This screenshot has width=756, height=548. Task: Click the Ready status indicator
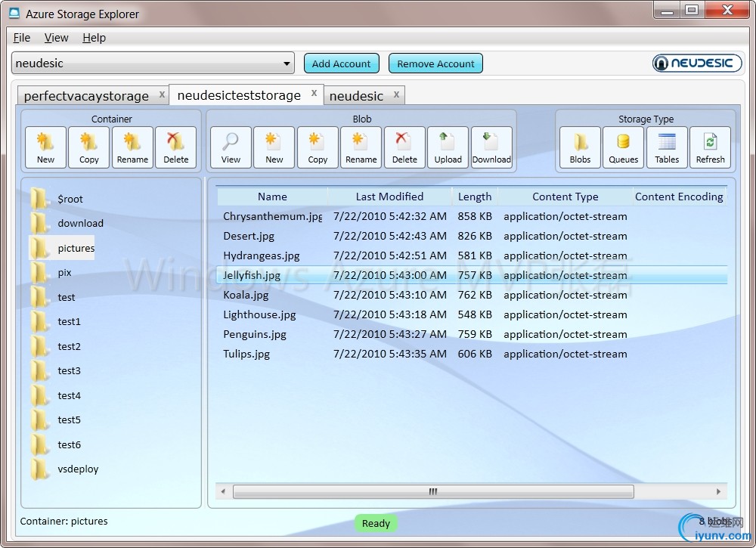click(376, 523)
